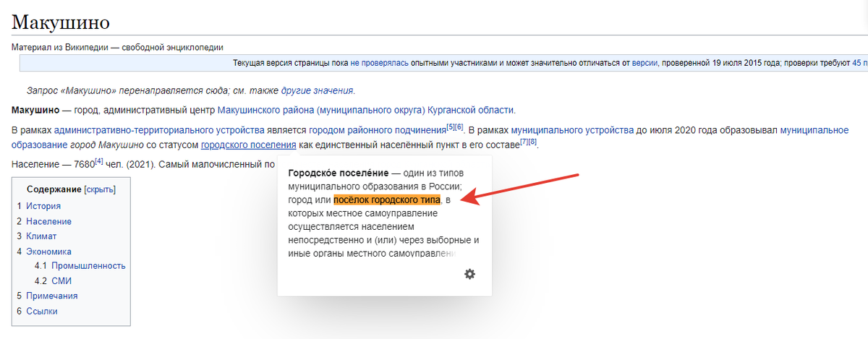
Task: Go to subsection 'Промышленность'
Action: tap(88, 266)
